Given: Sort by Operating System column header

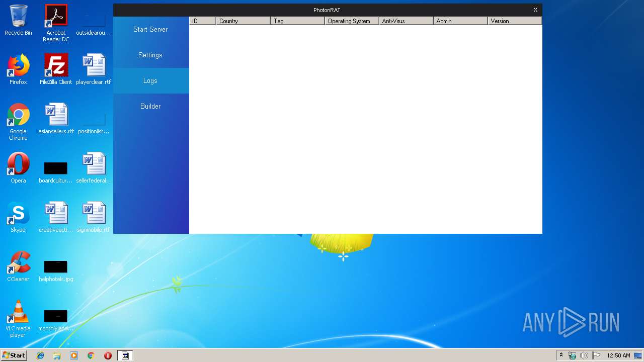Looking at the screenshot, I should (352, 21).
